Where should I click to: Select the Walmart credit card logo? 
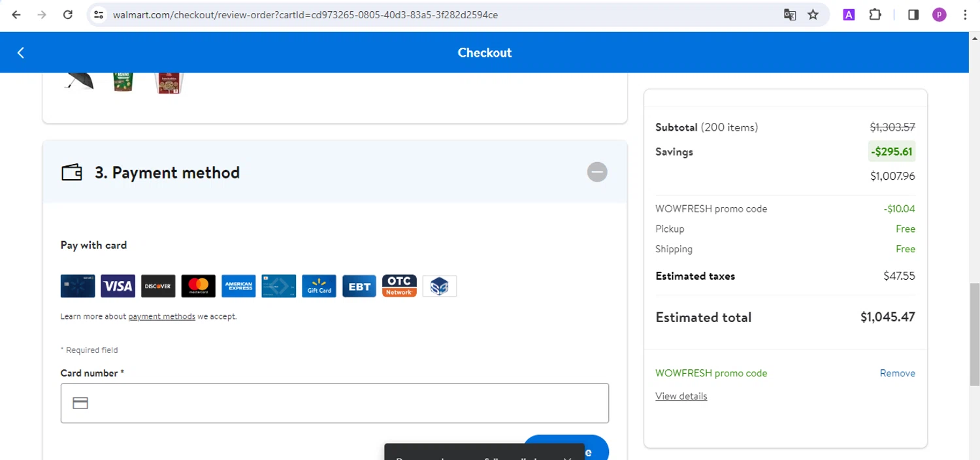78,286
